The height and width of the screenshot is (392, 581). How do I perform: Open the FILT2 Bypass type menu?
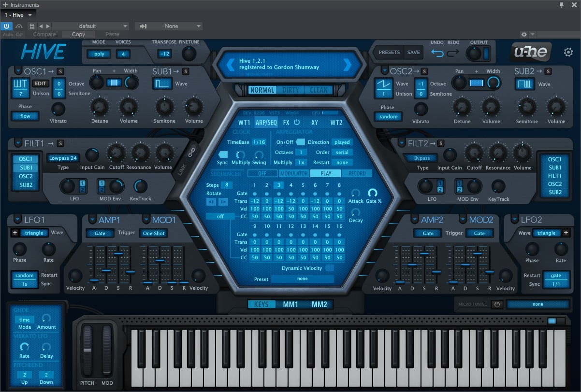click(422, 158)
